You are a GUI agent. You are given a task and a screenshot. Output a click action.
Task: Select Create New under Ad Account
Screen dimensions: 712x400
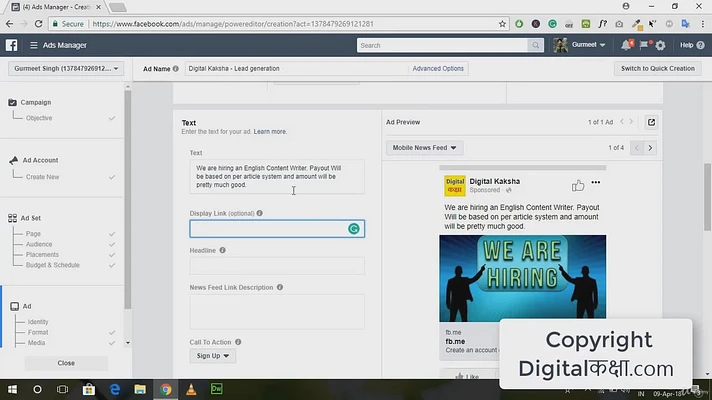(43, 177)
